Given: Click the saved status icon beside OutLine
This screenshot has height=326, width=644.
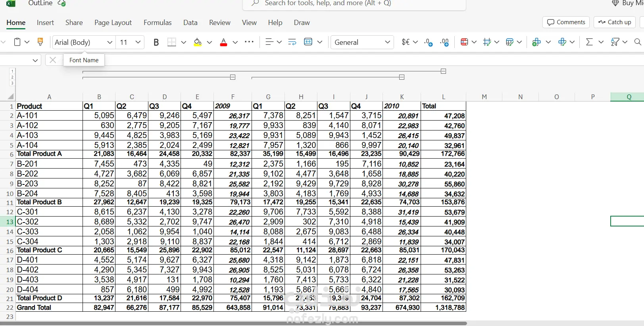Looking at the screenshot, I should point(62,3).
